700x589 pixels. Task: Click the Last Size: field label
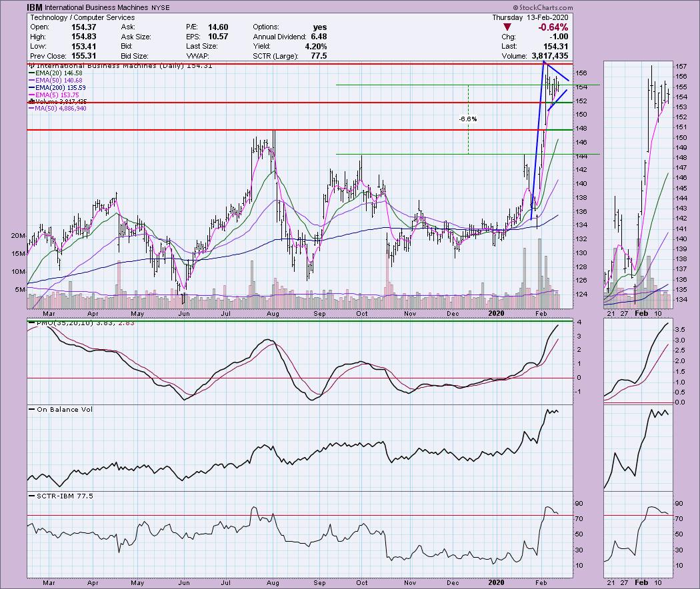[x=202, y=47]
